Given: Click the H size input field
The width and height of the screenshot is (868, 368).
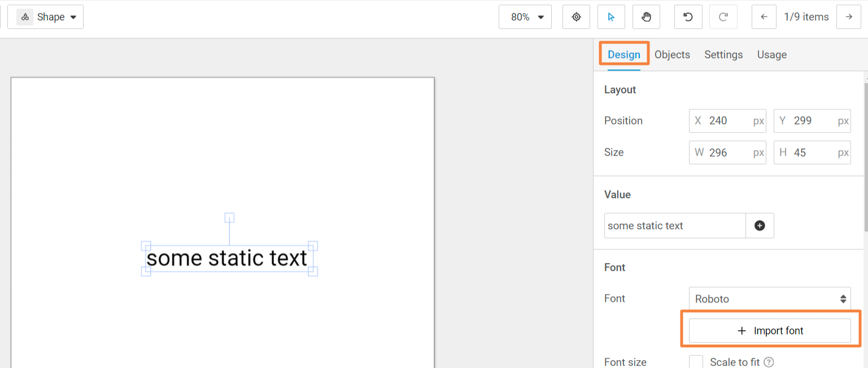Looking at the screenshot, I should [x=812, y=152].
